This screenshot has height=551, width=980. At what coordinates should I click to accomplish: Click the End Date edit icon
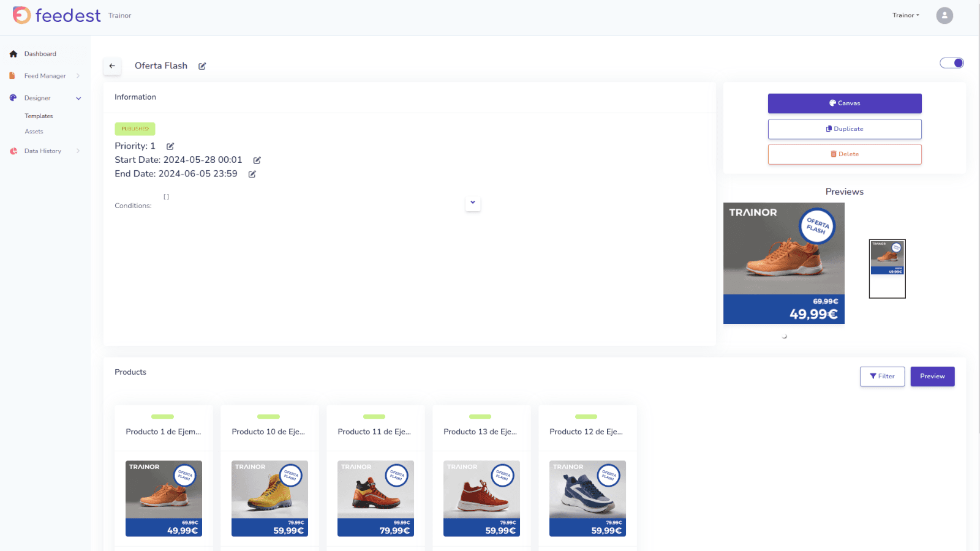coord(252,174)
